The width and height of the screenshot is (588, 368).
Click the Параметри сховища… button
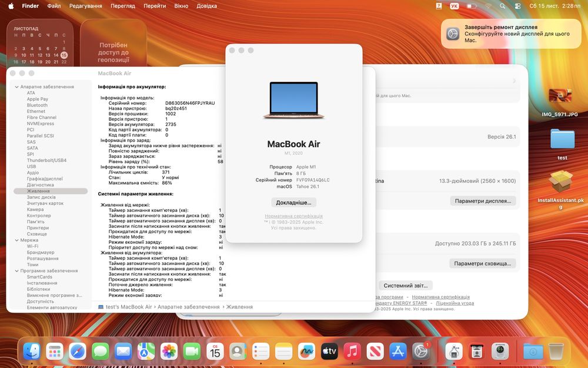point(482,263)
